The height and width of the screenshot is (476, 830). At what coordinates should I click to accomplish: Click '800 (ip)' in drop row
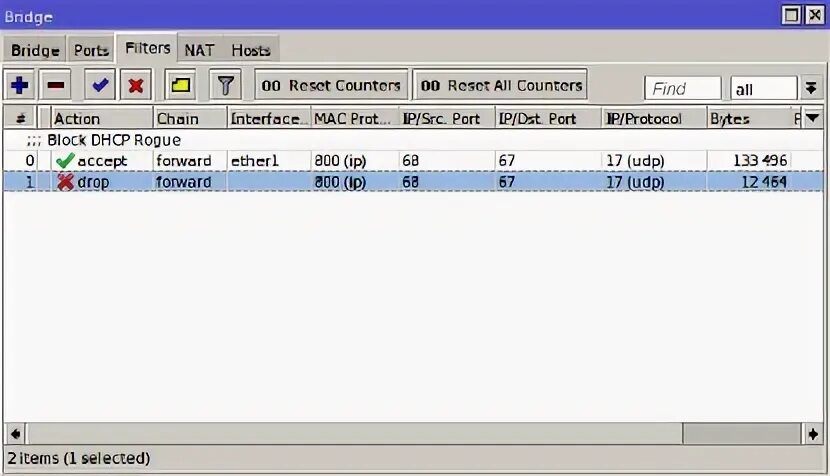point(340,182)
